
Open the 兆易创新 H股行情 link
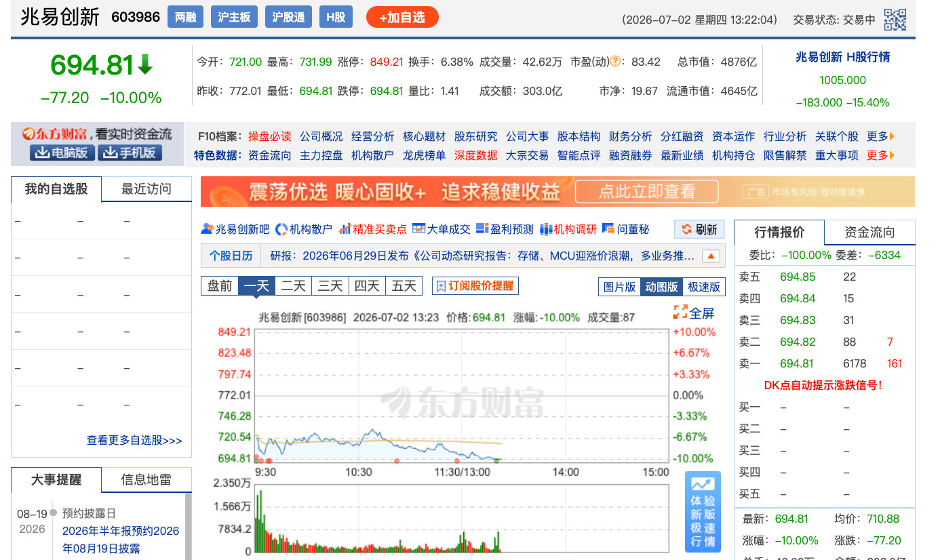(x=842, y=57)
